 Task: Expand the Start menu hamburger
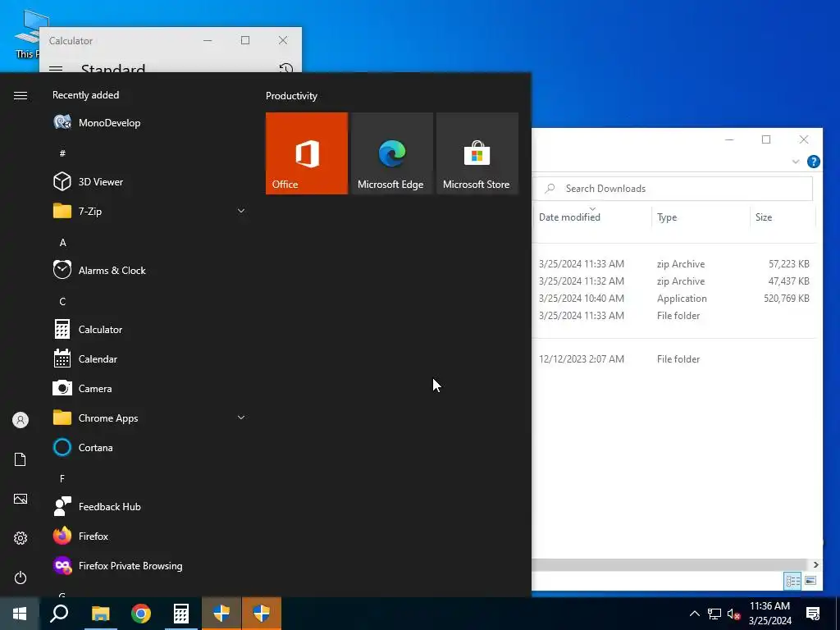(x=21, y=95)
